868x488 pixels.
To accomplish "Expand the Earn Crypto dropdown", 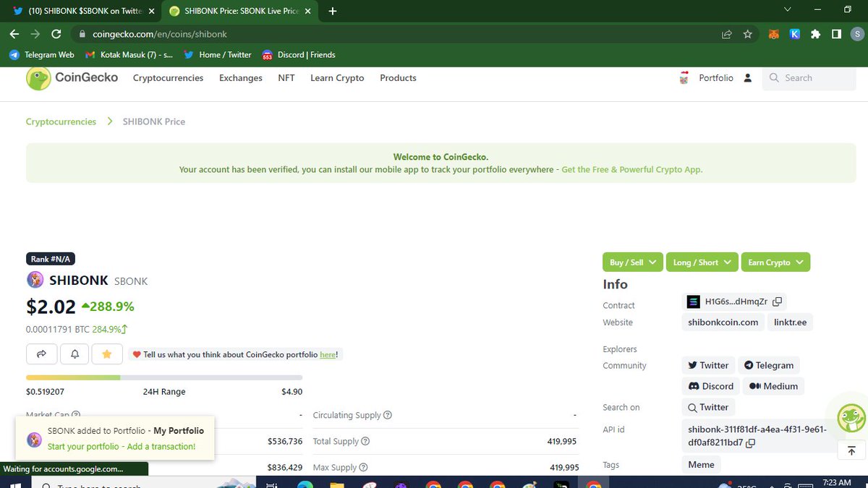I will 775,262.
